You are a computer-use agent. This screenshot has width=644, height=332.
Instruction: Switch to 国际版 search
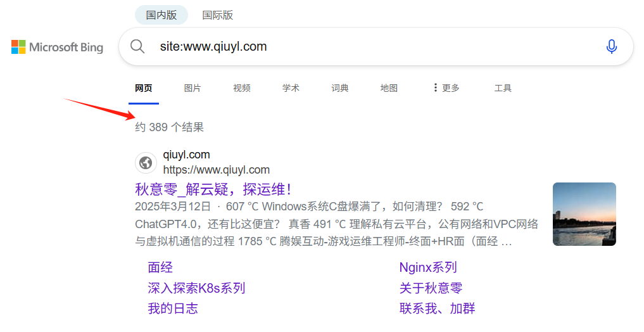[x=218, y=15]
